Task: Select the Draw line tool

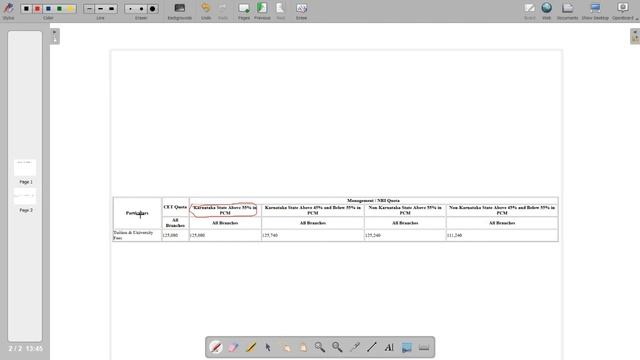Action: (x=372, y=347)
